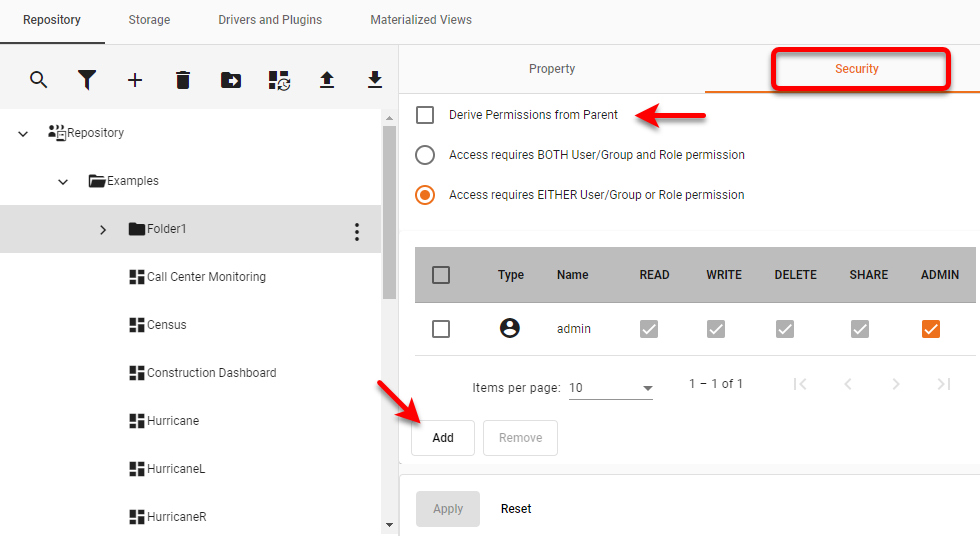Click the download arrow icon
This screenshot has width=980, height=536.
[375, 80]
